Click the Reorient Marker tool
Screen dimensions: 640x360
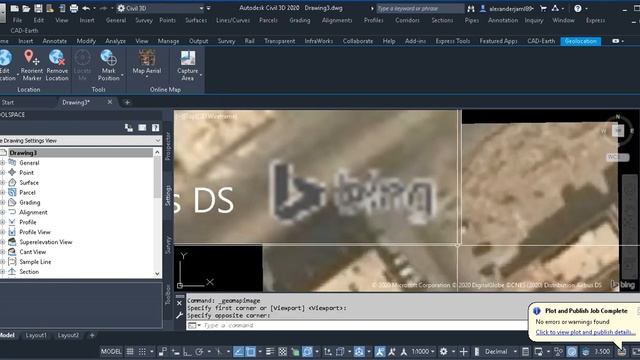click(x=32, y=66)
